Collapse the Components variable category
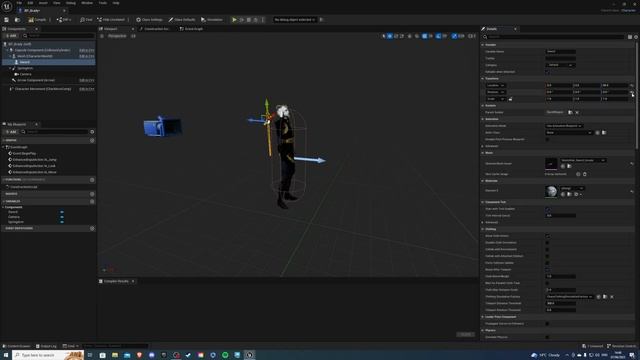This screenshot has width=640, height=360. (3, 207)
